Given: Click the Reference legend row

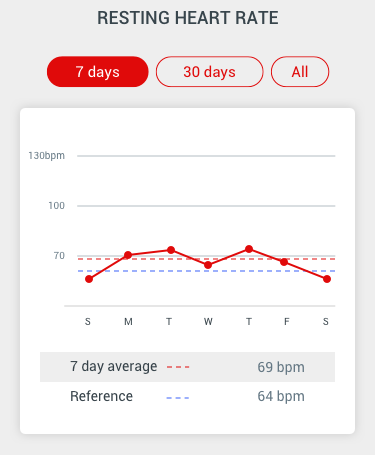Looking at the screenshot, I should pos(187,396).
